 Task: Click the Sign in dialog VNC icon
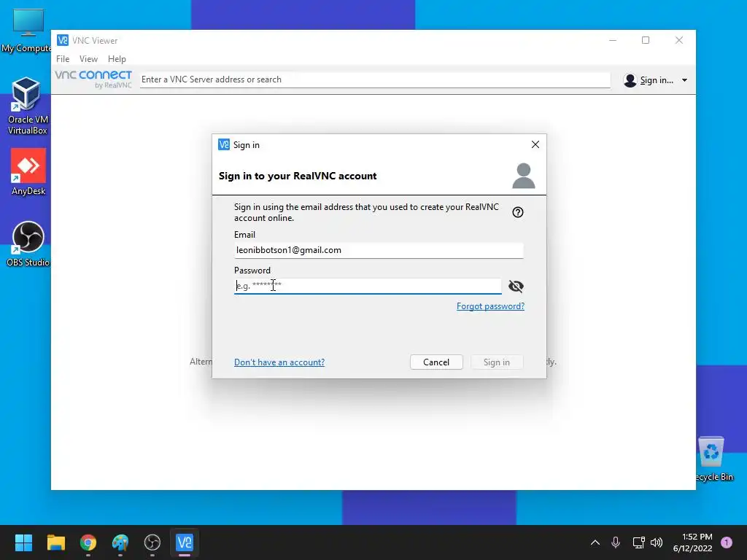[x=223, y=144]
